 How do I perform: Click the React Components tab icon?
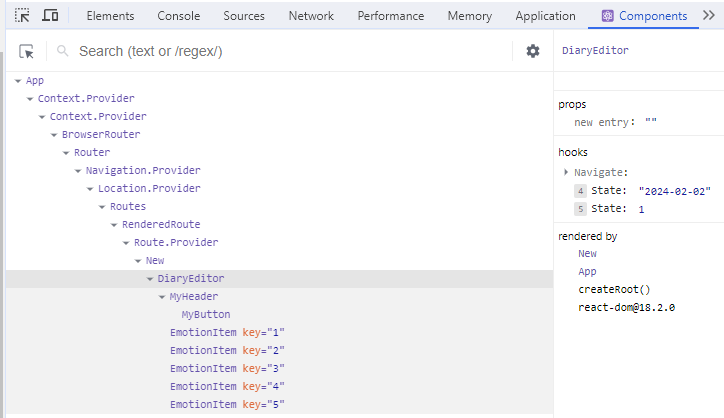[x=607, y=16]
